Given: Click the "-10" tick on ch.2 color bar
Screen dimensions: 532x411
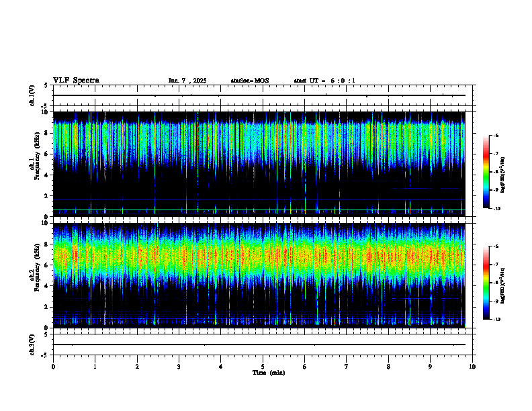Looking at the screenshot, I should pos(496,319).
